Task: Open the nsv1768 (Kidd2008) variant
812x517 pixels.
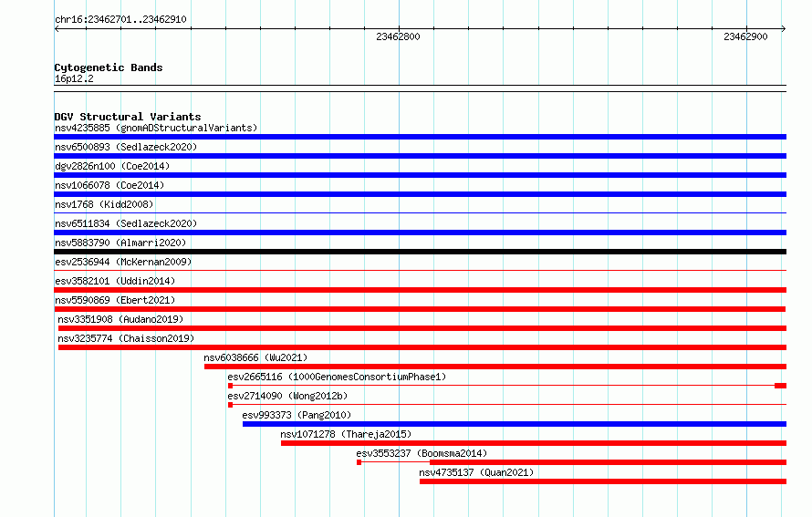Action: pos(104,204)
